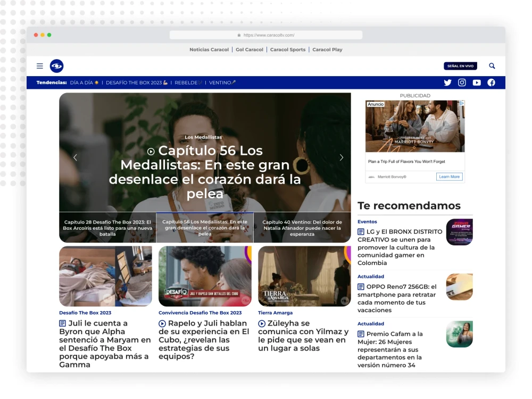The height and width of the screenshot is (399, 532).
Task: Open Caracol's Twitter page icon
Action: pyautogui.click(x=447, y=82)
